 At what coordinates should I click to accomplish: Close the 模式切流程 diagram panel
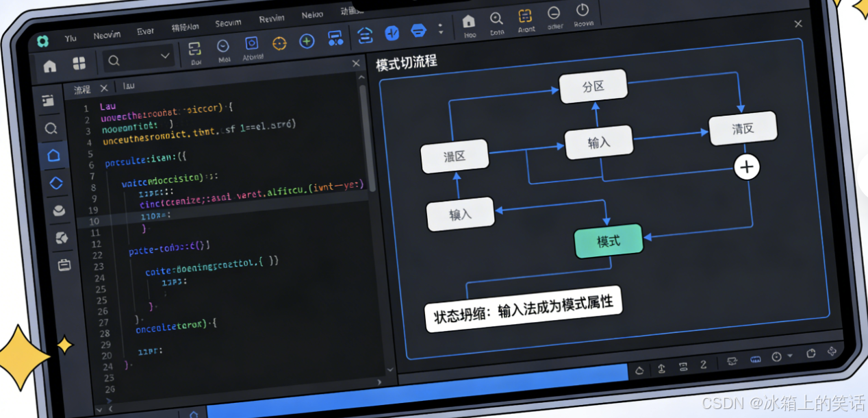[797, 24]
